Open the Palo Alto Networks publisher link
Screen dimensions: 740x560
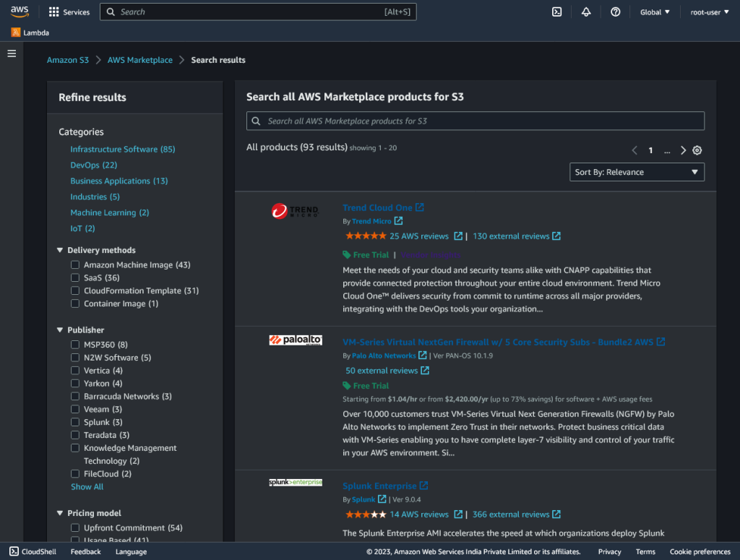tap(384, 356)
